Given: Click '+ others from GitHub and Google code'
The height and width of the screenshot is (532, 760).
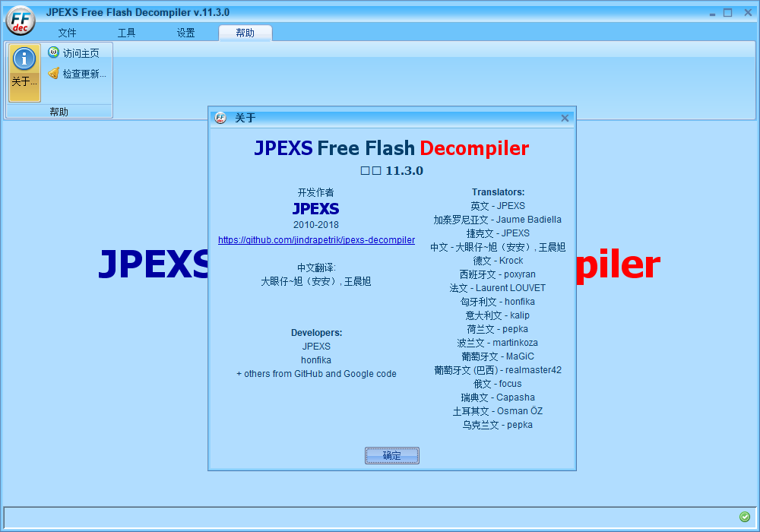Looking at the screenshot, I should tap(316, 374).
